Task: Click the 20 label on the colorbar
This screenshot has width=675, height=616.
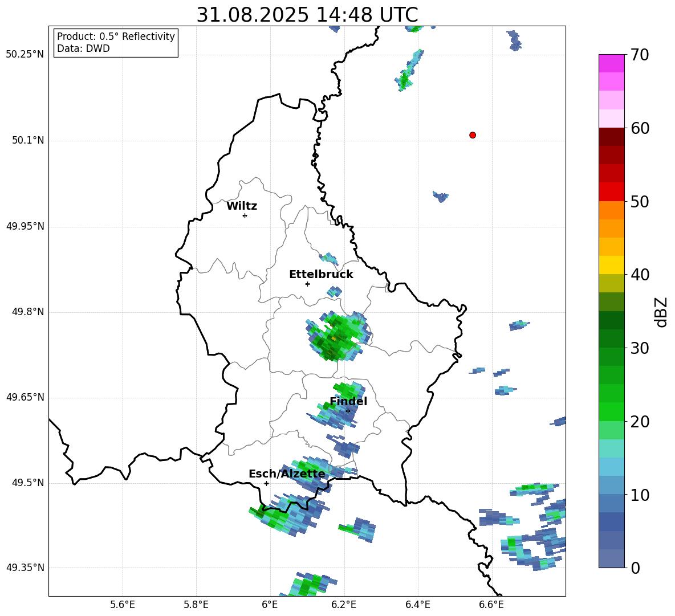Action: [x=639, y=422]
